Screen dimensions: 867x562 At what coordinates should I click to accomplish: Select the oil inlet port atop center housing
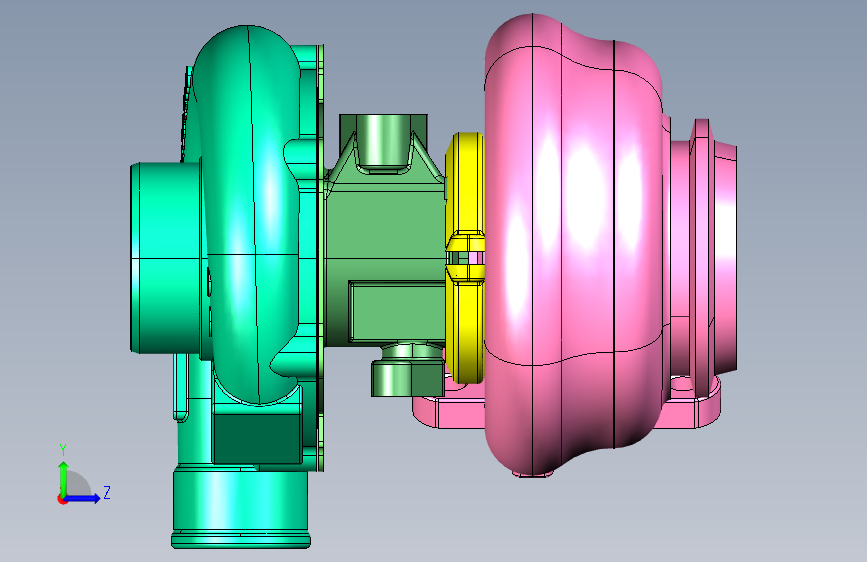coord(383,141)
